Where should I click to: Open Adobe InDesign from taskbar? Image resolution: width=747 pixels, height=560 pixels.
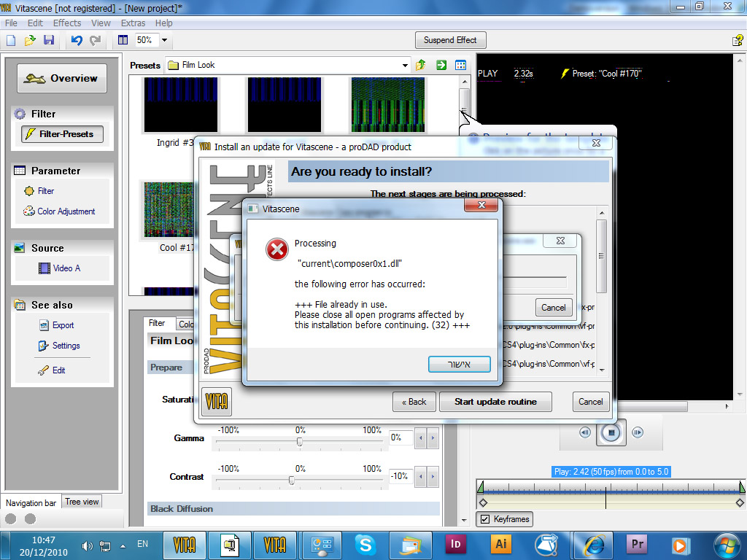(455, 544)
